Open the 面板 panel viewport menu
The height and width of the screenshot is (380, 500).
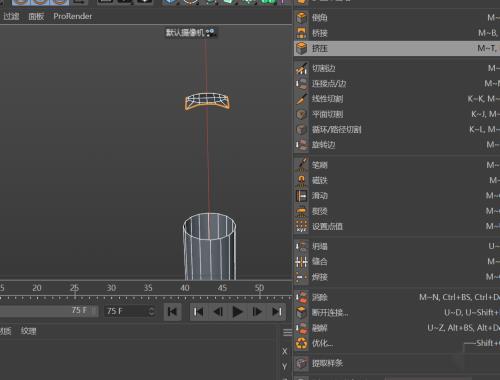pos(36,16)
